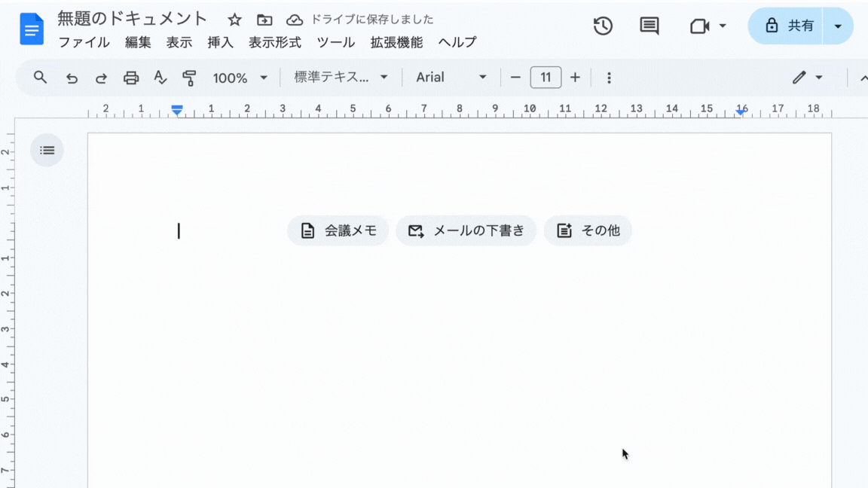Check the cloud save status icon
The width and height of the screenshot is (868, 488).
point(295,20)
